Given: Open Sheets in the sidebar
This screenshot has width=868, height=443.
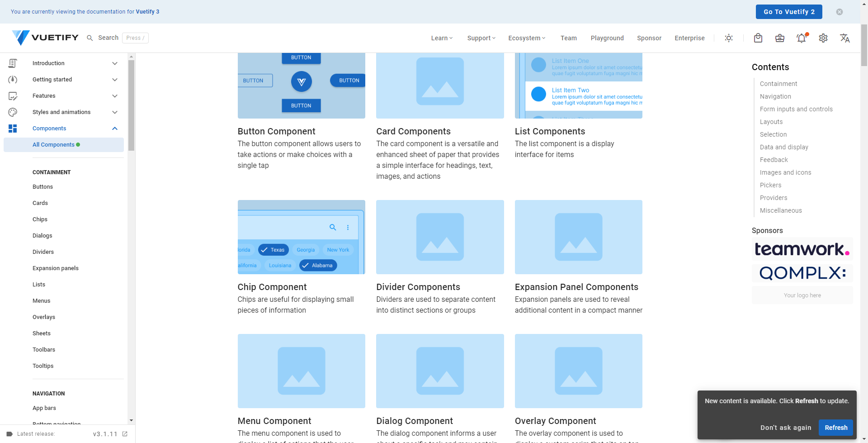Looking at the screenshot, I should [42, 333].
